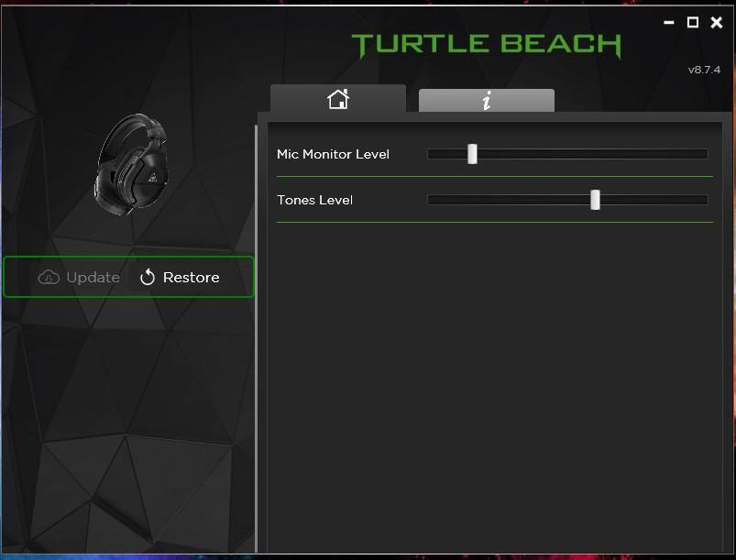The width and height of the screenshot is (736, 560).
Task: Click the v8.7.4 version number
Action: point(704,71)
